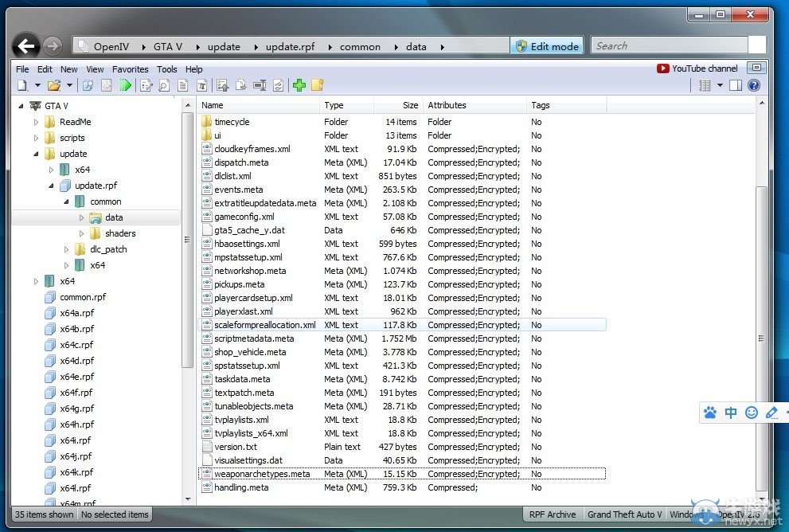Expand the ReadMe folder in tree

(37, 122)
